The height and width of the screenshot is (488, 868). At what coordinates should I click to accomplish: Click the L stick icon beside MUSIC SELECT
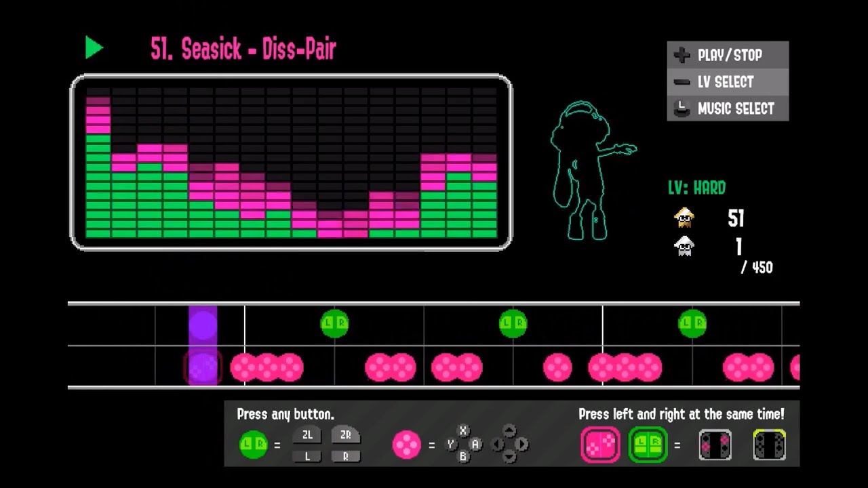tap(683, 108)
